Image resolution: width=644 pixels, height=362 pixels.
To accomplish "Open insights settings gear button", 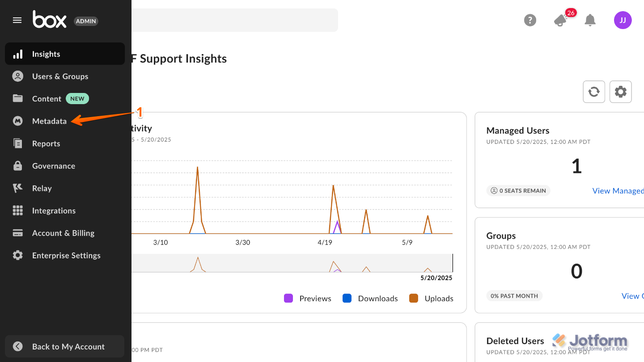I will click(620, 92).
